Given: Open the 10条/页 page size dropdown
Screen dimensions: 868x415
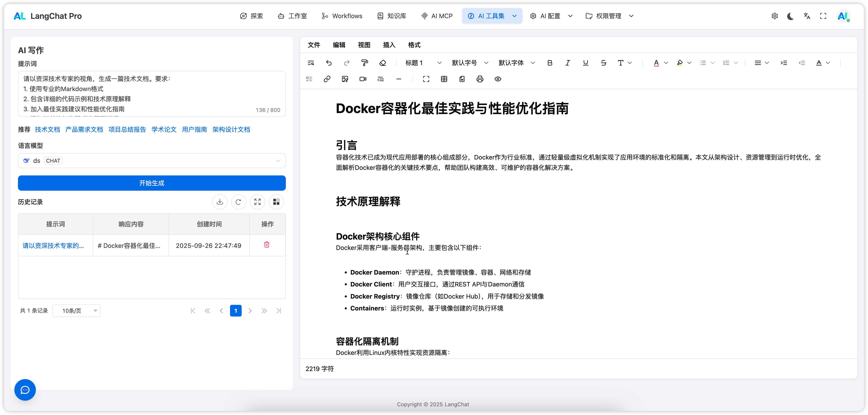Looking at the screenshot, I should pos(76,310).
